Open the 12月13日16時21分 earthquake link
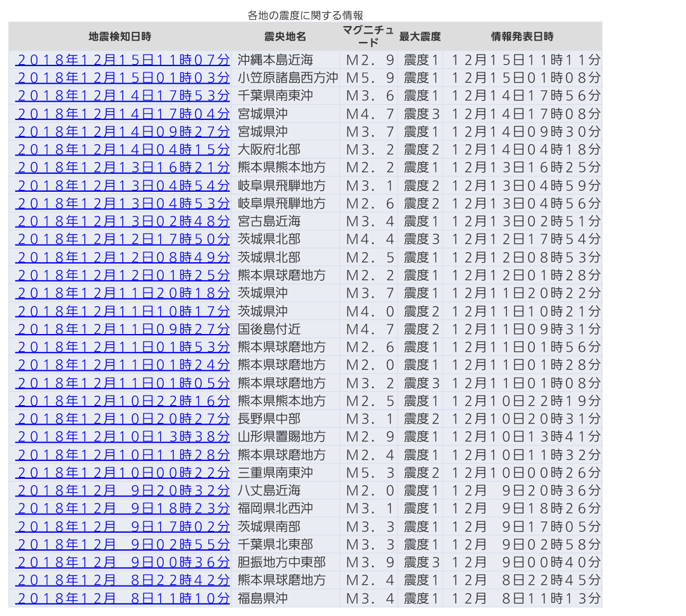 [123, 168]
